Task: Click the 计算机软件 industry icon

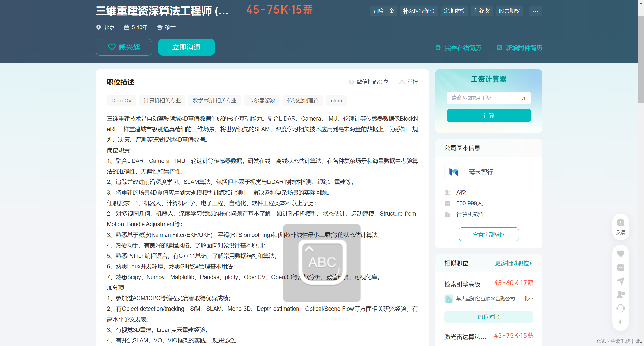Action: [x=447, y=214]
